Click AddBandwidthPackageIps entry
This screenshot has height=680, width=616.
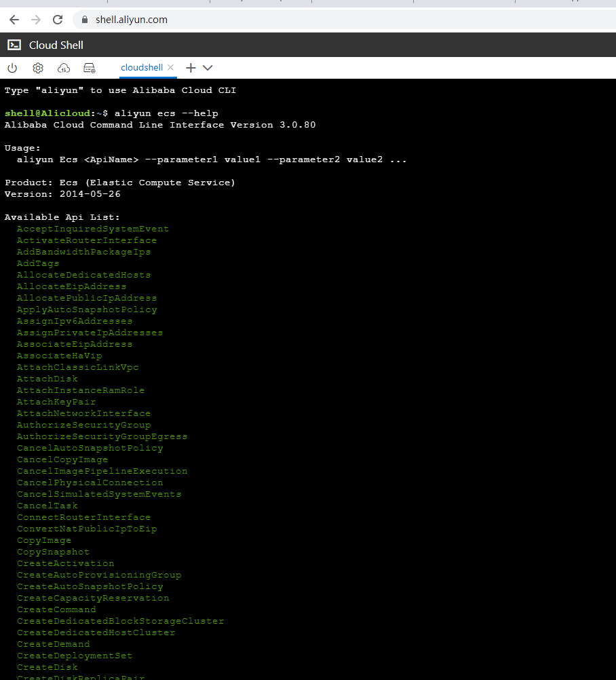pos(83,252)
